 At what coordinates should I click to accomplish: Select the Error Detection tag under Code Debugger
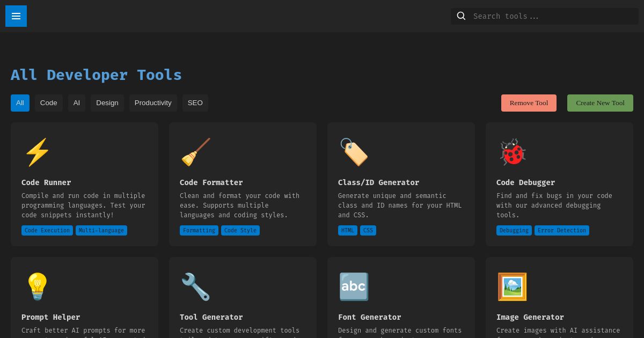click(x=562, y=230)
